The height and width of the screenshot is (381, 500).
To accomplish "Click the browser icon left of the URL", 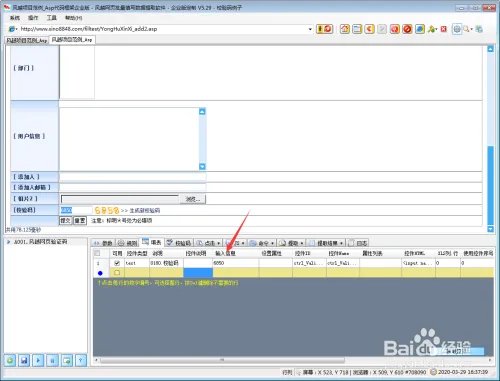I will pyautogui.click(x=12, y=29).
